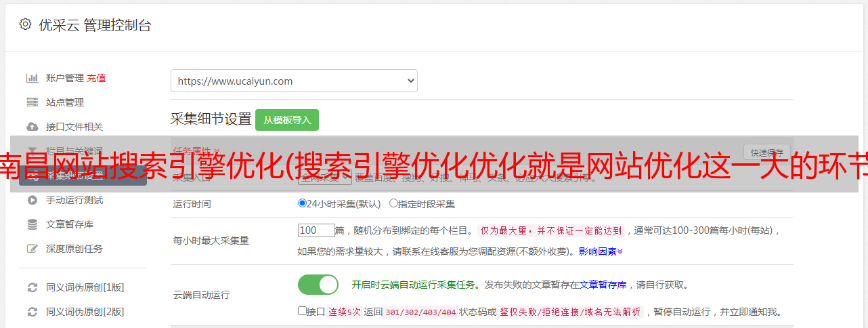Open 账户管理 in the sidebar
This screenshot has height=328, width=868.
pos(65,78)
